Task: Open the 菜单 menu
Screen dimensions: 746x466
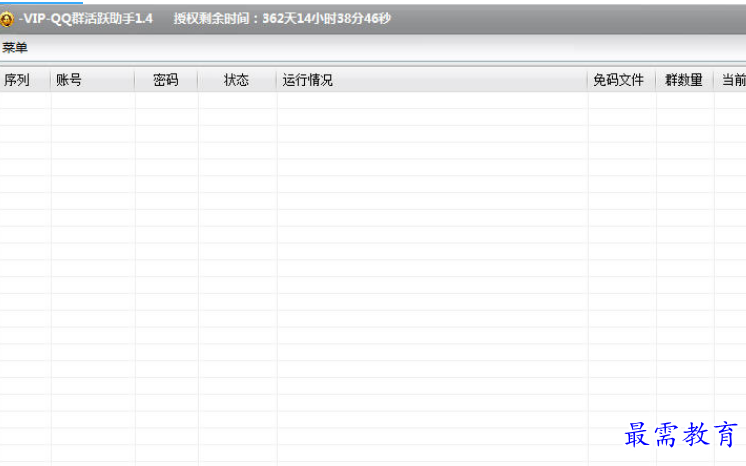Action: [15, 48]
